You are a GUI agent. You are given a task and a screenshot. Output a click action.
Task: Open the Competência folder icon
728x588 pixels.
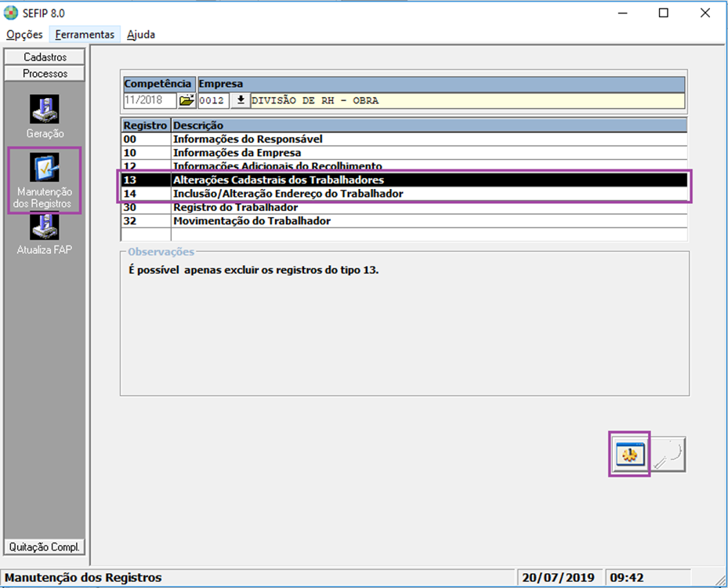[x=187, y=101]
